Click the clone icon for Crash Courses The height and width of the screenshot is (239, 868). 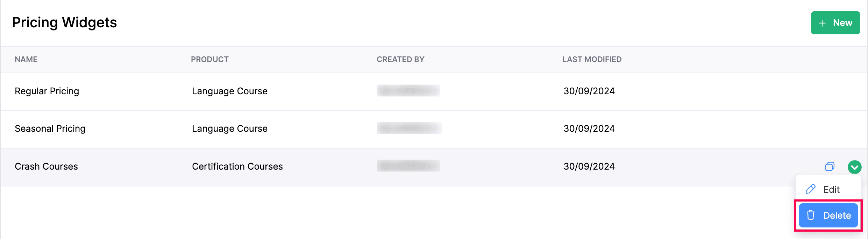[830, 166]
